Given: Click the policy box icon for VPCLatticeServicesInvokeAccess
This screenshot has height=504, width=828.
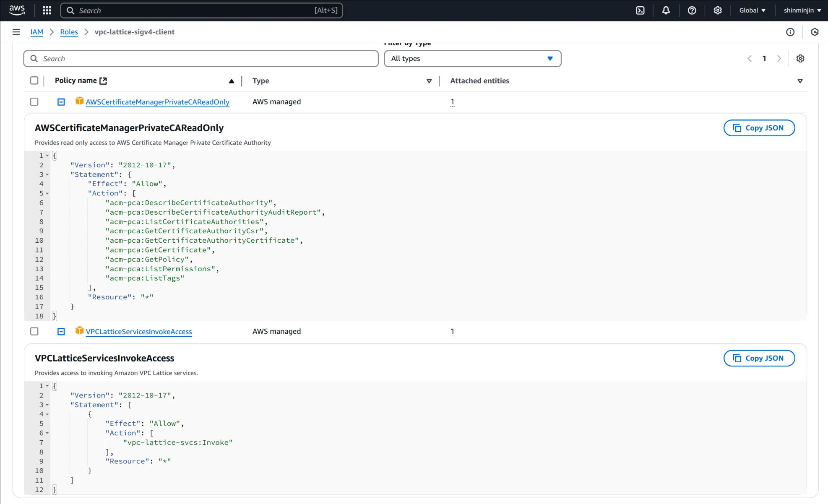Looking at the screenshot, I should pyautogui.click(x=79, y=331).
